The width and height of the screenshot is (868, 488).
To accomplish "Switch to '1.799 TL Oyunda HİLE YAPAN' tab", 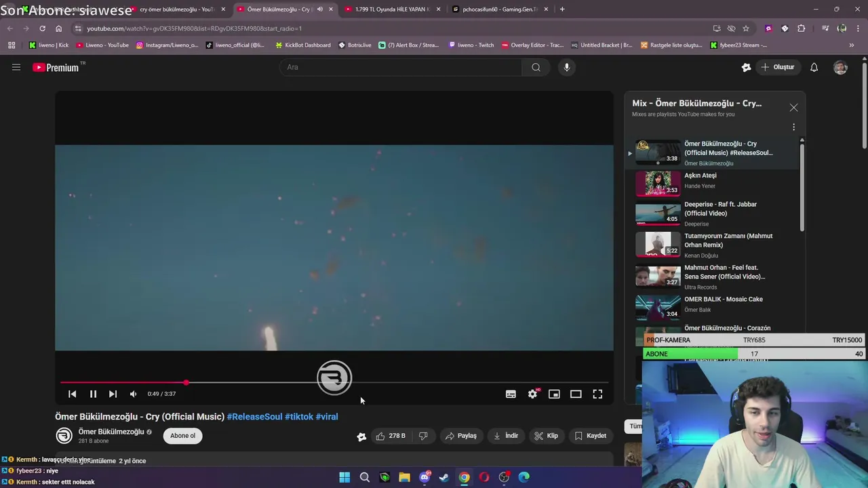I will coord(393,9).
